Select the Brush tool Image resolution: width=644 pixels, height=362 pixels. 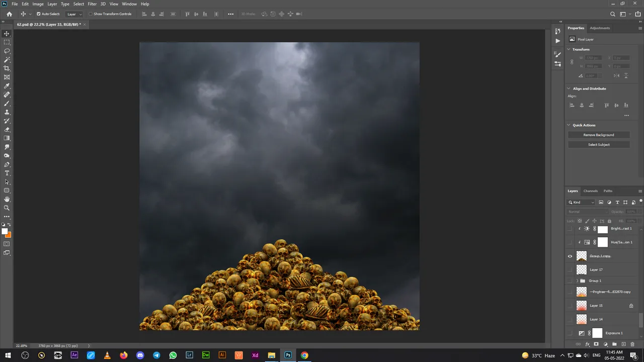[7, 103]
